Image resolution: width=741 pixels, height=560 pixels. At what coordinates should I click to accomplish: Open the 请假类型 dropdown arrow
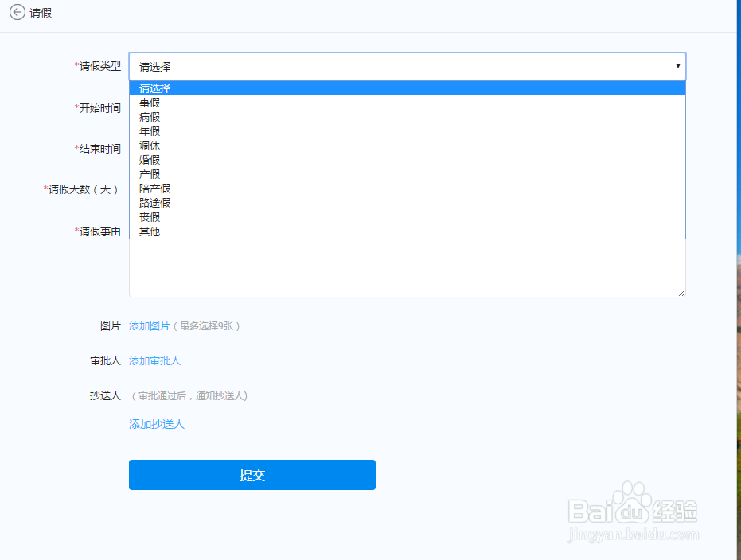pos(677,66)
